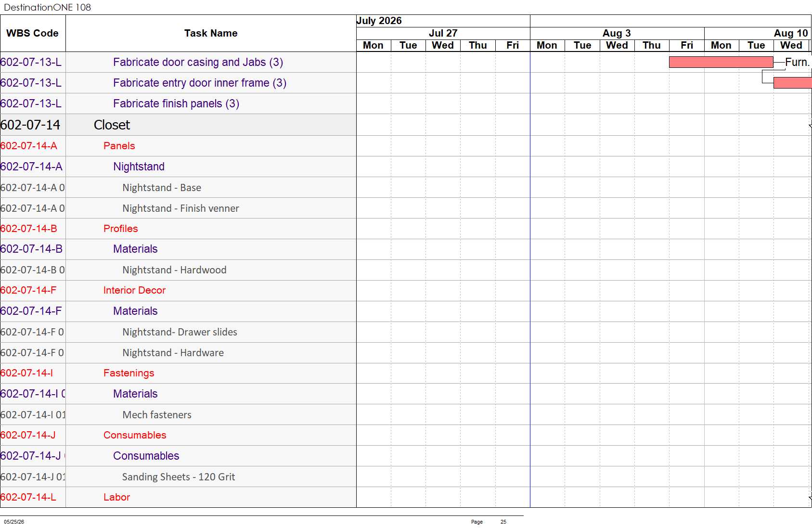
Task: Click WBS code 602-07-14-I 01 cell
Action: (33, 415)
